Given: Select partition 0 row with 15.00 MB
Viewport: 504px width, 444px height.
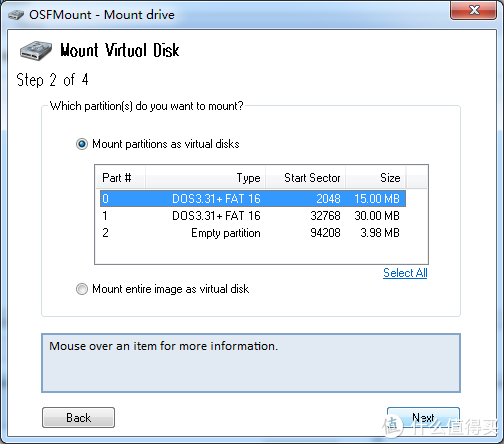Looking at the screenshot, I should 253,199.
